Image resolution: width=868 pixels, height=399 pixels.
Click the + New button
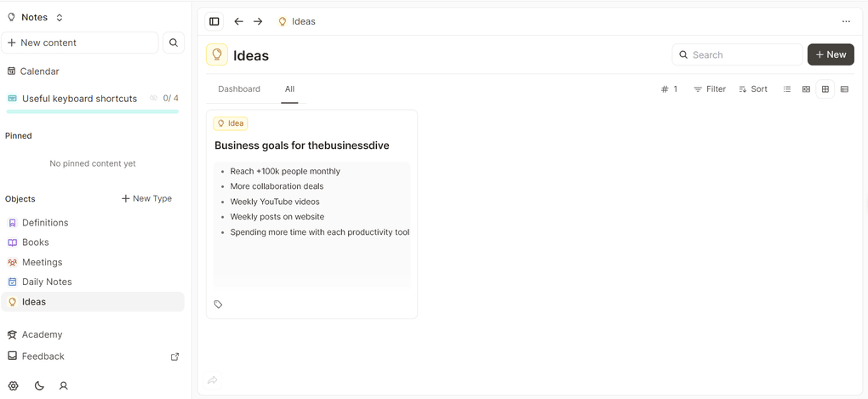pos(831,54)
